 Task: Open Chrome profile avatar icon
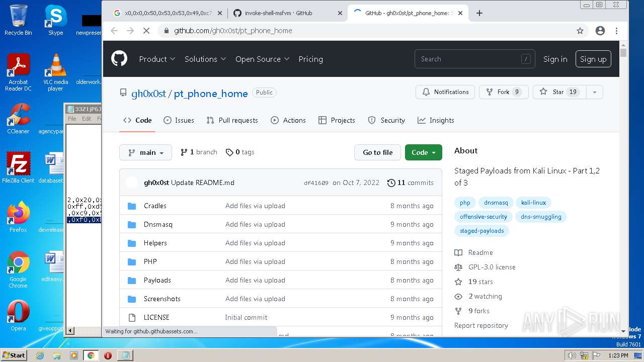coord(600,31)
